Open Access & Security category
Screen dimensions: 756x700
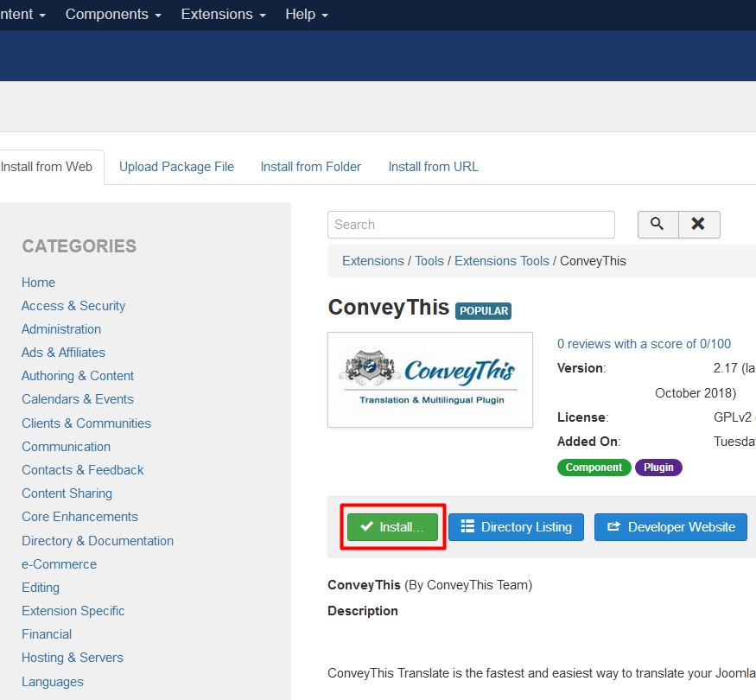pyautogui.click(x=73, y=306)
